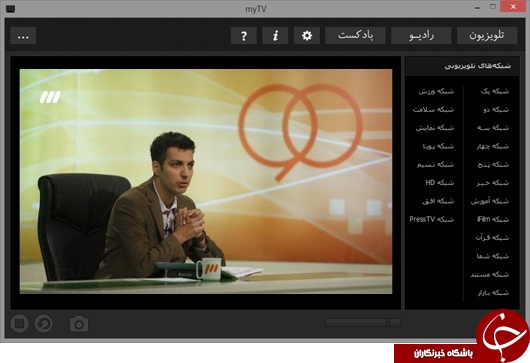Reload stream with the circular refresh icon
Viewport: 530px width, 363px height.
point(44,324)
